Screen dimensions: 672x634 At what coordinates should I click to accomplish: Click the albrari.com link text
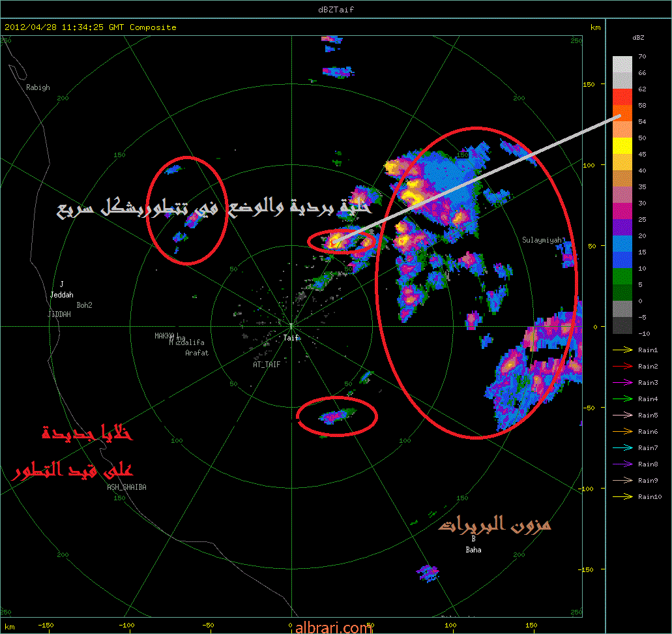point(334,627)
